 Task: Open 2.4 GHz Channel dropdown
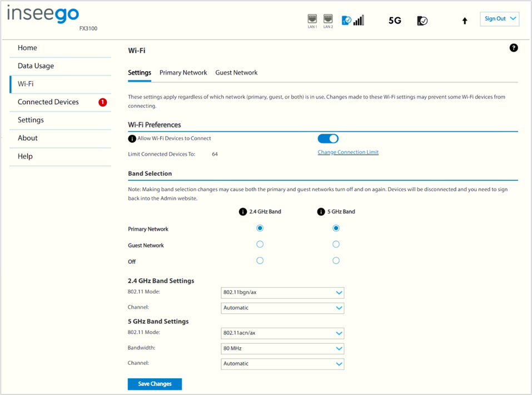[282, 308]
